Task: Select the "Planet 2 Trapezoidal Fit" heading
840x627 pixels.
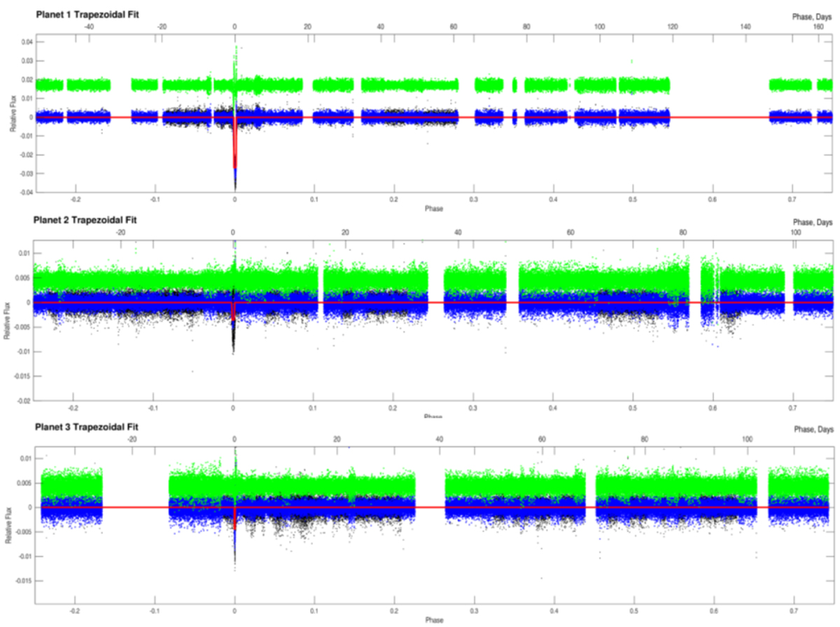Action: 84,220
